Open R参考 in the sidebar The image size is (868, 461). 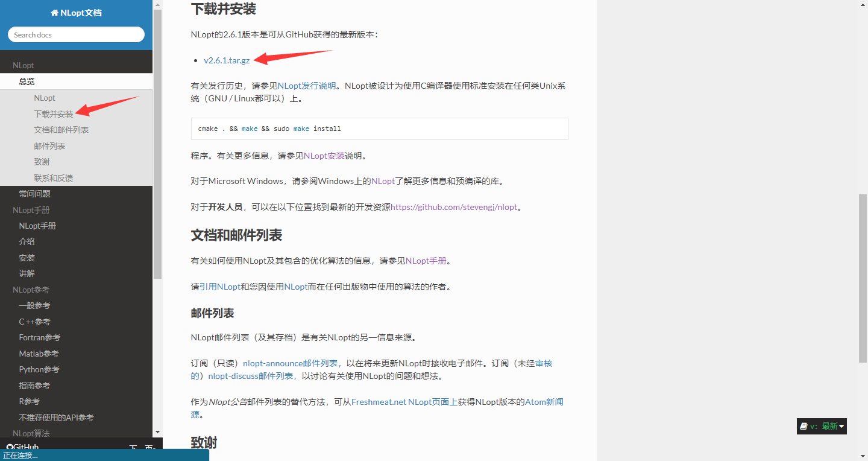coord(30,401)
